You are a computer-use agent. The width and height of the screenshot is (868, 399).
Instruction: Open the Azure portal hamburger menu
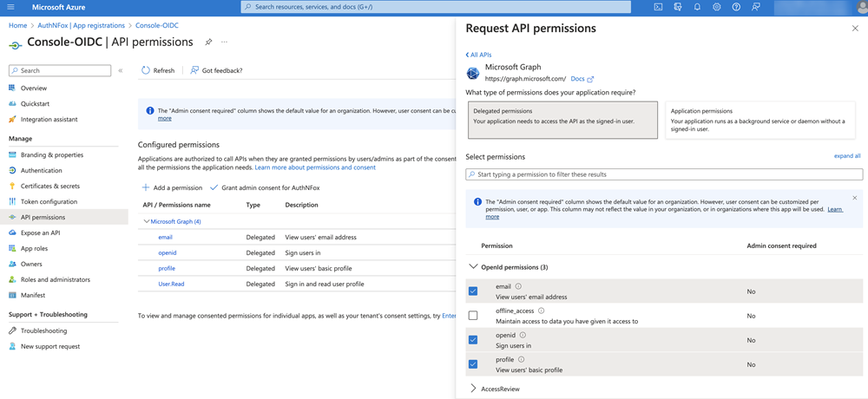click(11, 7)
